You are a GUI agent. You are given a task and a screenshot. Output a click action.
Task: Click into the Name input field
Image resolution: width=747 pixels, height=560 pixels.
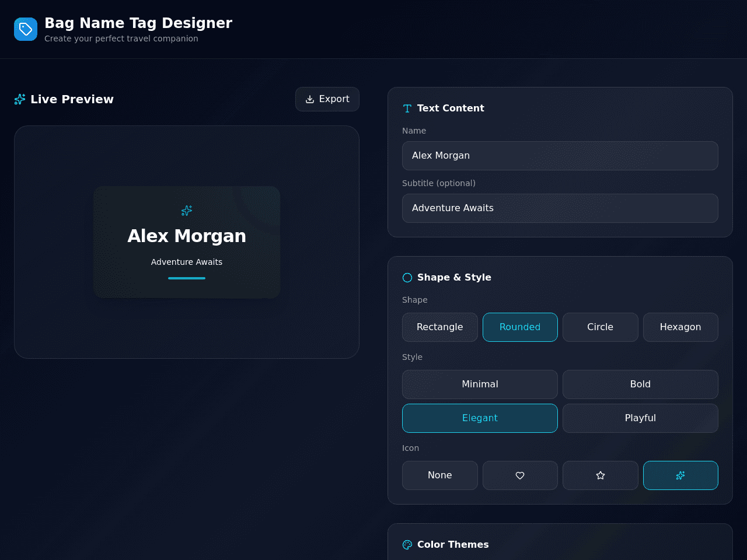(560, 156)
